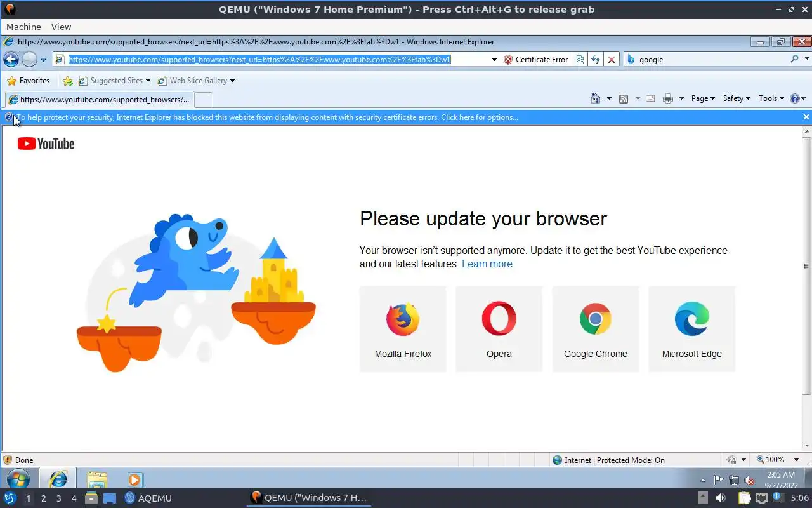Click the guest network tray icon
Screen dimensions: 812x508
pyautogui.click(x=734, y=480)
